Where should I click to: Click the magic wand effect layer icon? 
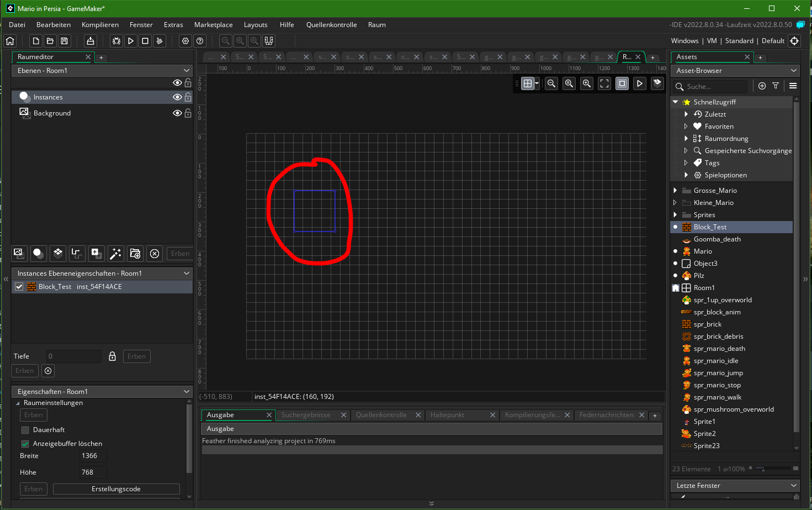[x=115, y=253]
